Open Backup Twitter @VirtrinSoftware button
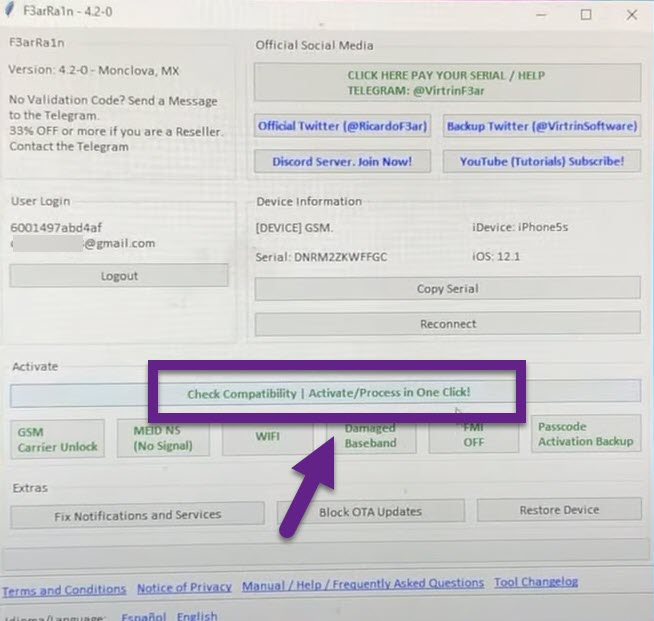 tap(542, 126)
